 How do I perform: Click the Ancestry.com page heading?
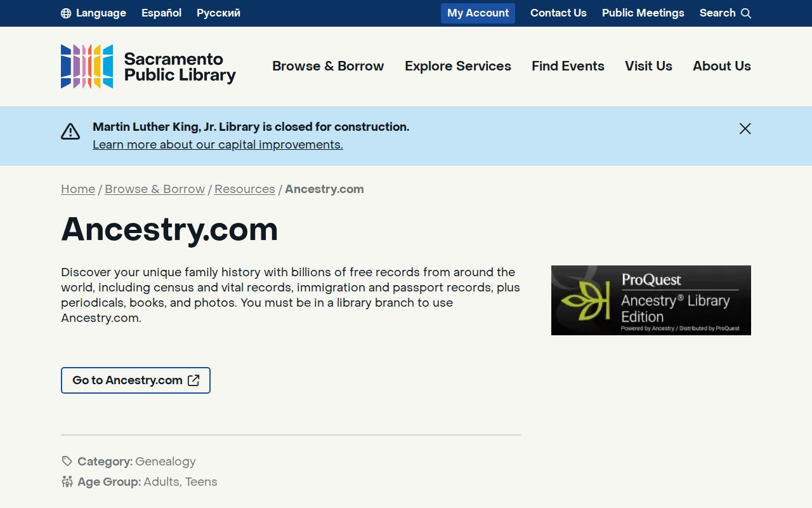pyautogui.click(x=169, y=229)
